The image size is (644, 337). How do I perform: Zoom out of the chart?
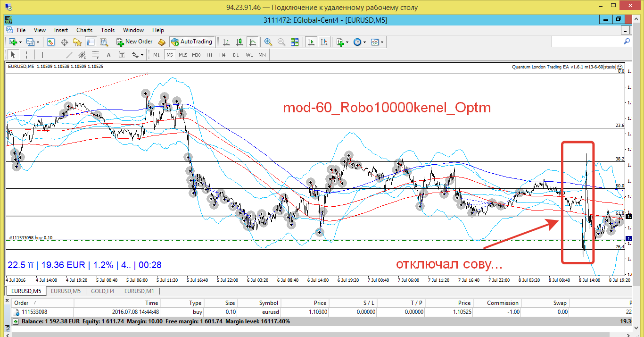281,42
